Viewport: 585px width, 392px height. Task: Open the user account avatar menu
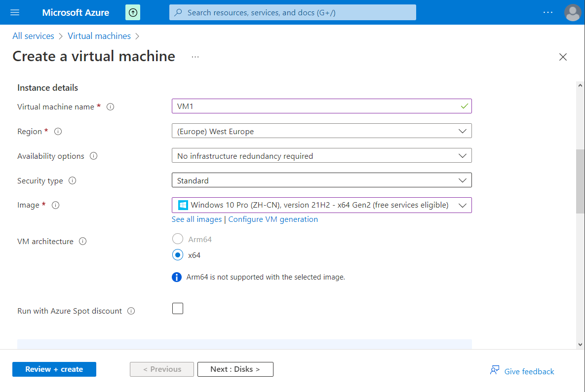[x=573, y=12]
